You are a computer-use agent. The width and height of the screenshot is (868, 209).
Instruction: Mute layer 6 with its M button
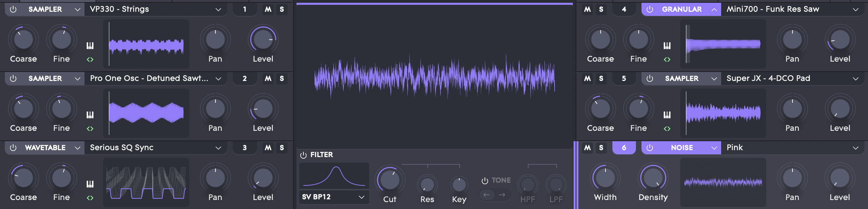pyautogui.click(x=587, y=148)
